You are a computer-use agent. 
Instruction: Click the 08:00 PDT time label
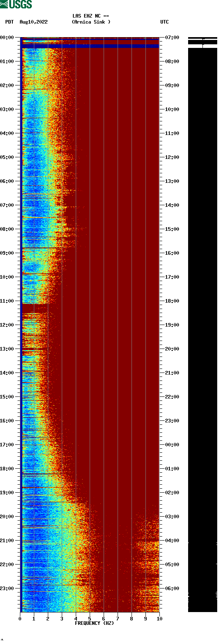tap(7, 229)
